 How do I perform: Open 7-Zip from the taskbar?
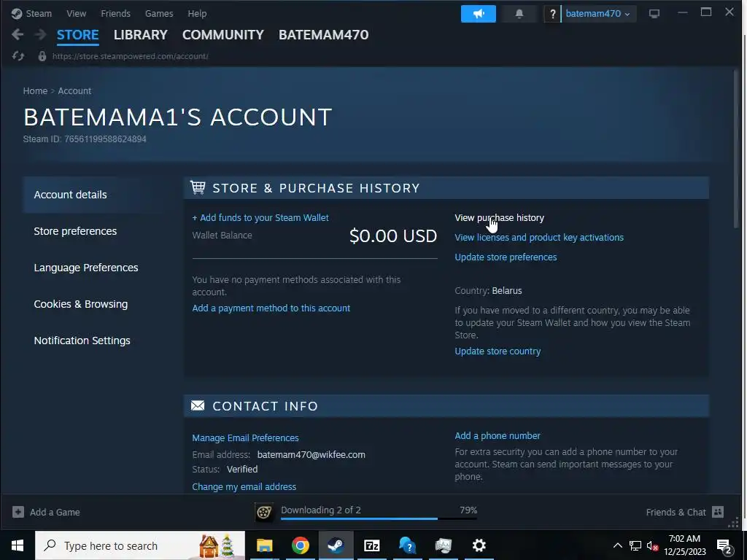tap(371, 545)
